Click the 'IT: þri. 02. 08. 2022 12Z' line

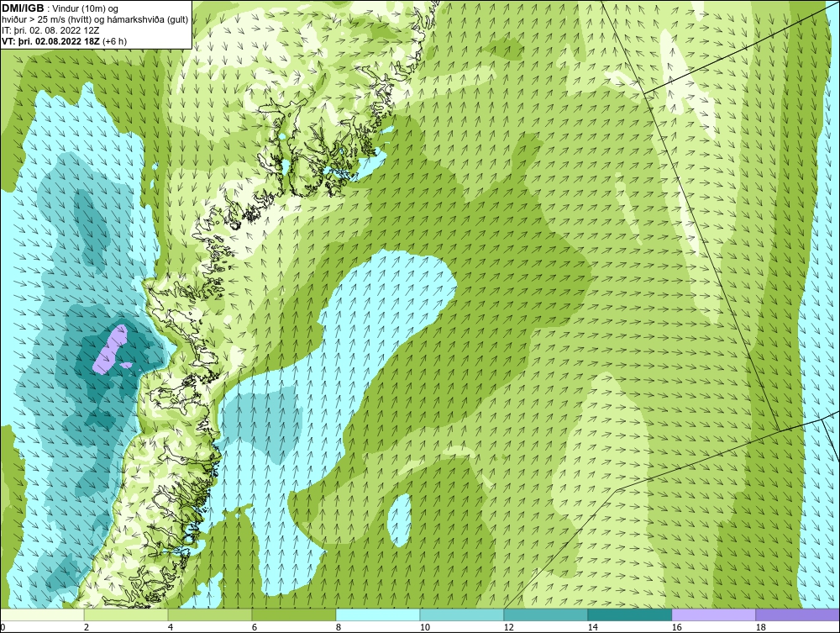click(x=50, y=30)
